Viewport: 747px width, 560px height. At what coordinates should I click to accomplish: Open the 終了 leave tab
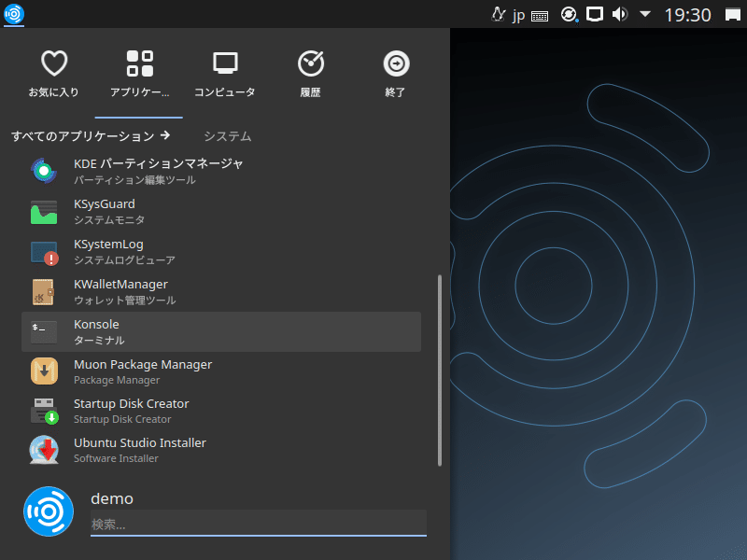coord(396,75)
